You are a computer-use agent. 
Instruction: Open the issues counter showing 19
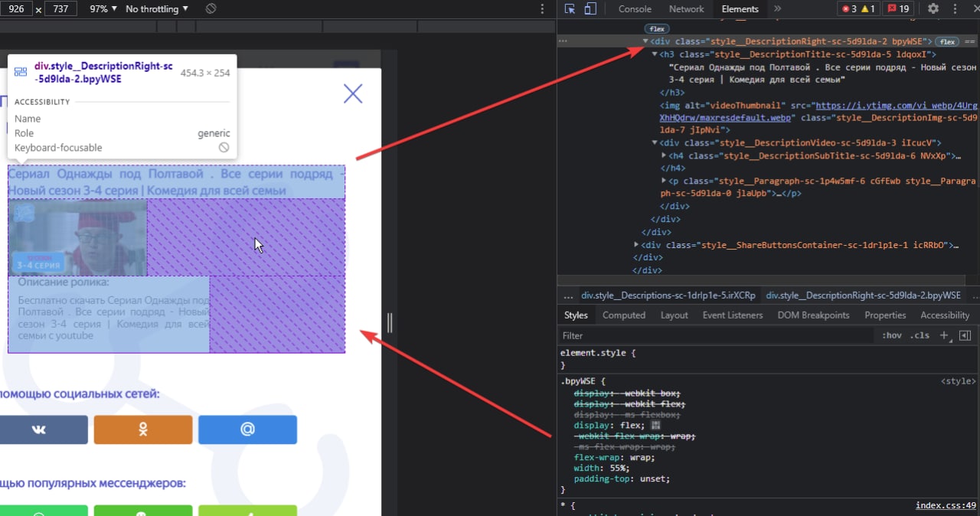[x=900, y=9]
